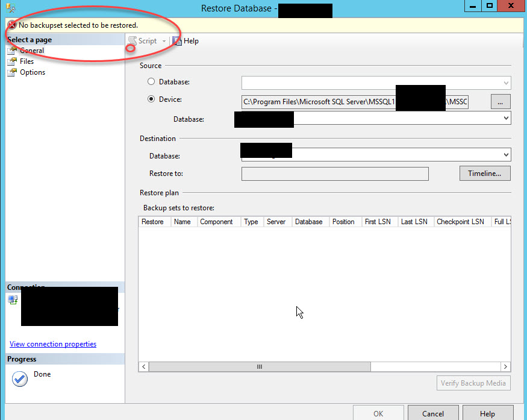Click the Files page icon
The width and height of the screenshot is (527, 420).
[x=11, y=61]
